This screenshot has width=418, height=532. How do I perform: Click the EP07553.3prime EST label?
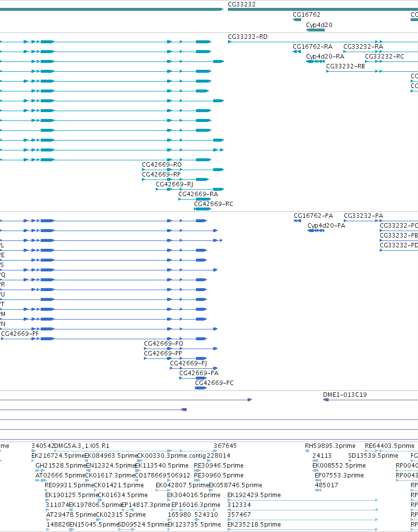click(x=339, y=475)
